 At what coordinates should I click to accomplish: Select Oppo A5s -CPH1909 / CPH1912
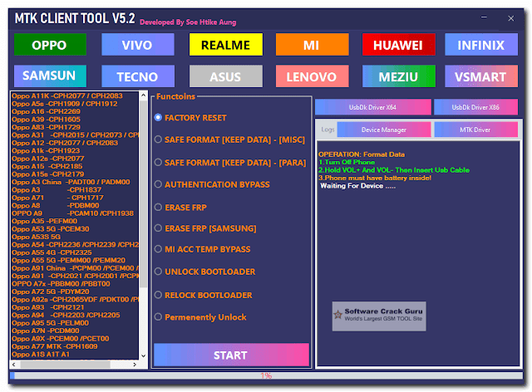point(65,104)
